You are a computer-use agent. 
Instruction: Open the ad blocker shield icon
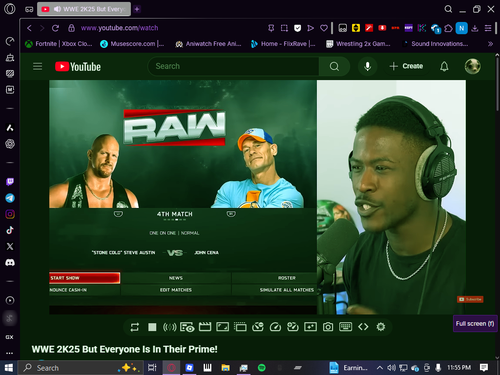tap(297, 28)
